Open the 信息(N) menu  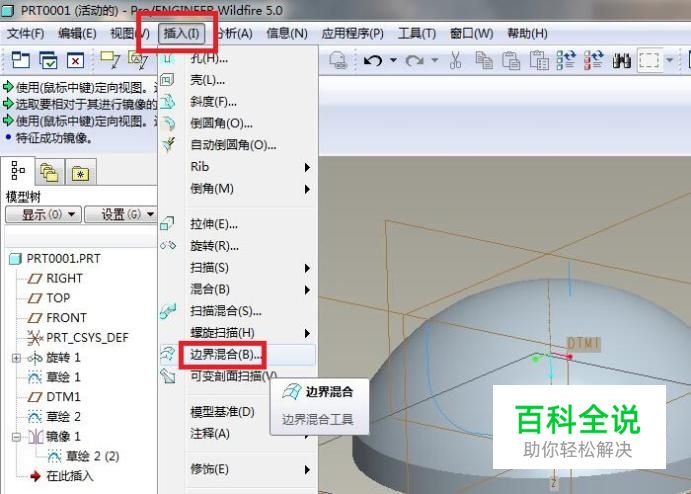287,33
